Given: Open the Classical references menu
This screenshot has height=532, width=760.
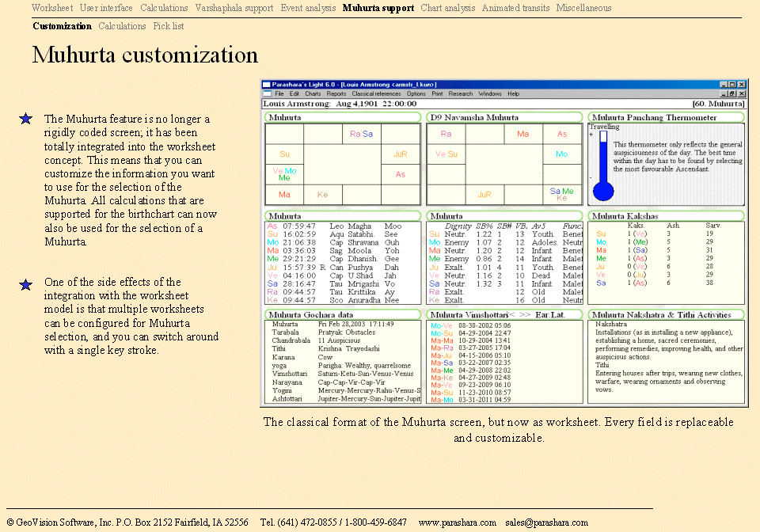Looking at the screenshot, I should pos(376,93).
